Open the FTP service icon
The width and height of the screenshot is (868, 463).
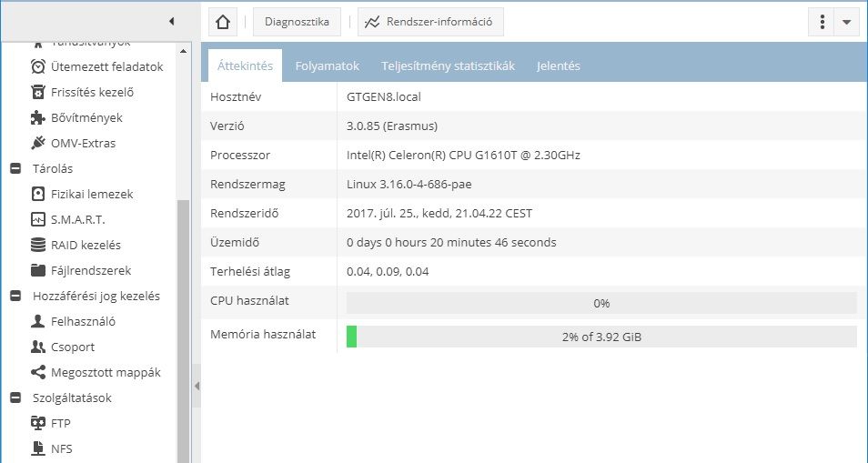[x=38, y=423]
